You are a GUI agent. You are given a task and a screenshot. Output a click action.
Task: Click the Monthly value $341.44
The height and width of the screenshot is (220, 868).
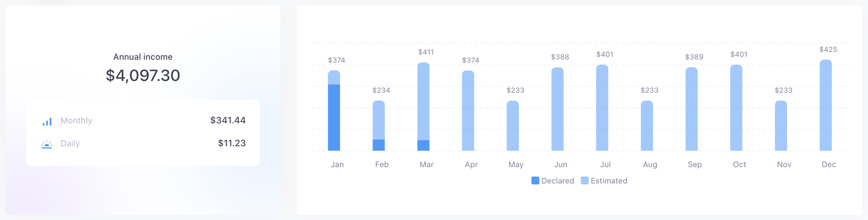coord(228,120)
